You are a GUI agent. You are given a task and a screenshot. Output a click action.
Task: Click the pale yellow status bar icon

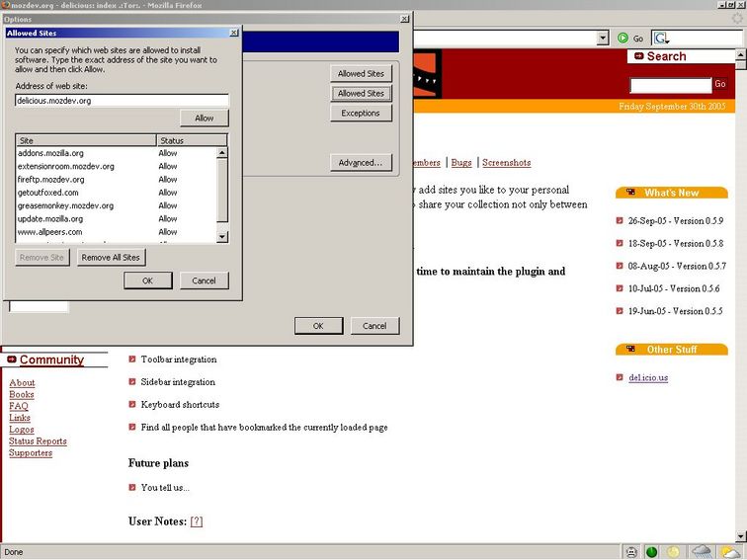673,552
